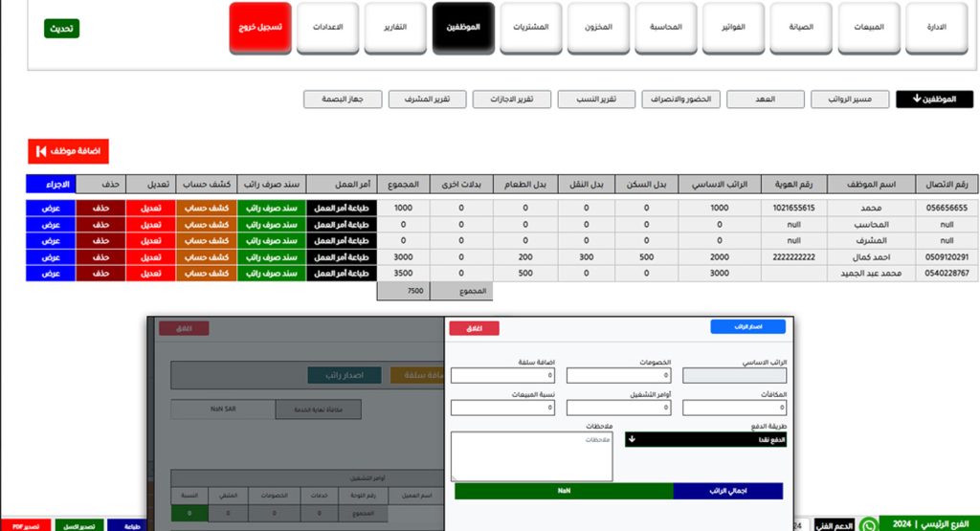This screenshot has height=531, width=980.
Task: Open the الحضور والانصراف attendance tab
Action: point(679,100)
